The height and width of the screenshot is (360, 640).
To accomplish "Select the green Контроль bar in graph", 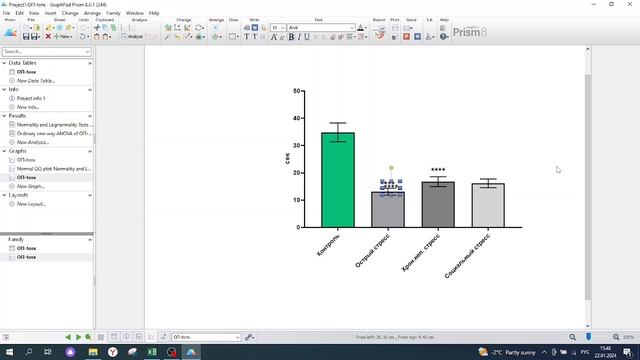I will (338, 180).
